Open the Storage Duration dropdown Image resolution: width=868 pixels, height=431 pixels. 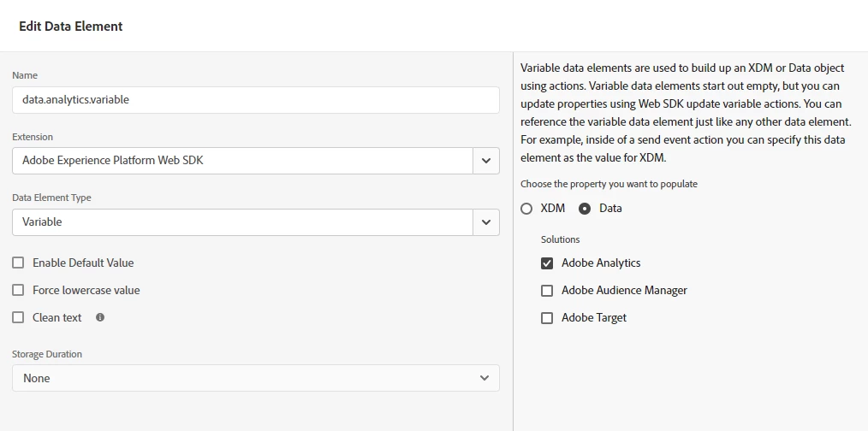tap(255, 378)
